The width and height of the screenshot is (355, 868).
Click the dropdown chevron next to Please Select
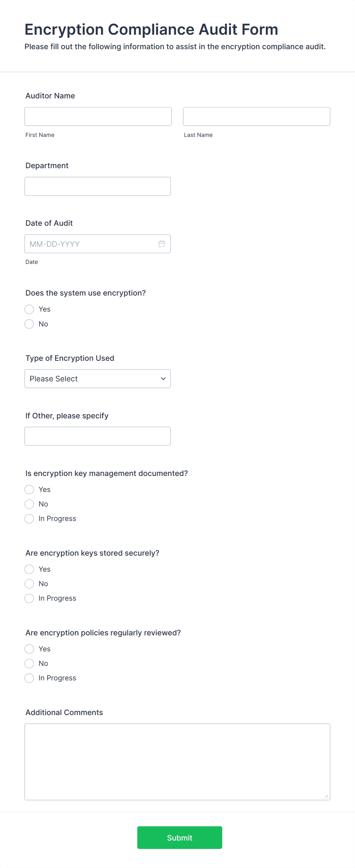click(163, 379)
